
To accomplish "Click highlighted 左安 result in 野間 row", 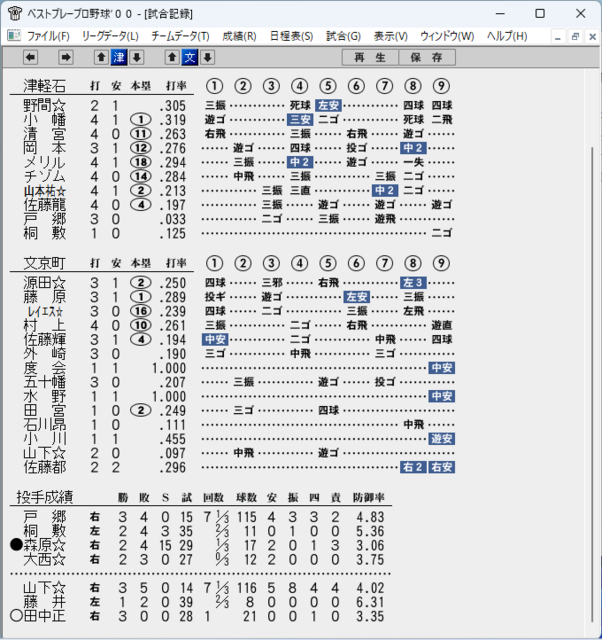I will [328, 105].
